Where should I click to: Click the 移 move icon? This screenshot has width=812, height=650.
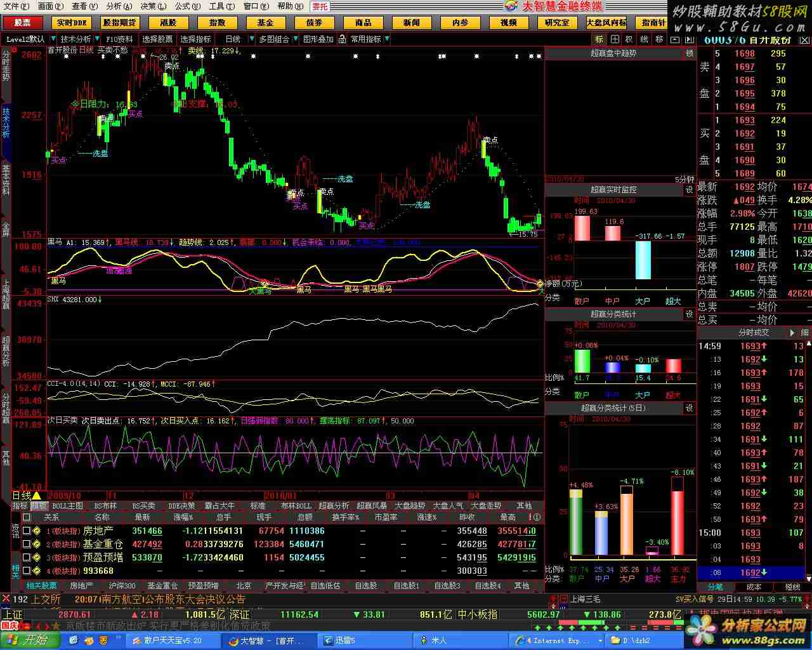pyautogui.click(x=660, y=39)
